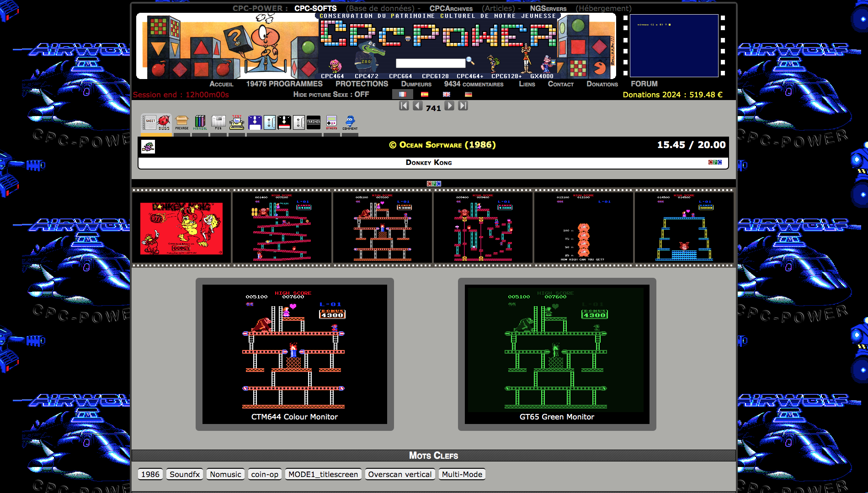Open the Accueil menu item
868x493 pixels.
(221, 84)
